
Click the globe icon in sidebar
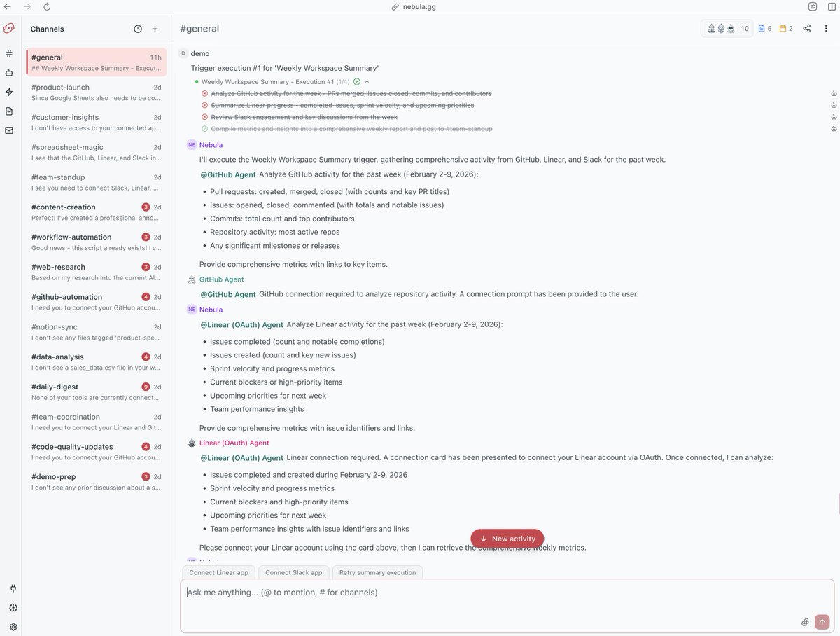coord(13,608)
